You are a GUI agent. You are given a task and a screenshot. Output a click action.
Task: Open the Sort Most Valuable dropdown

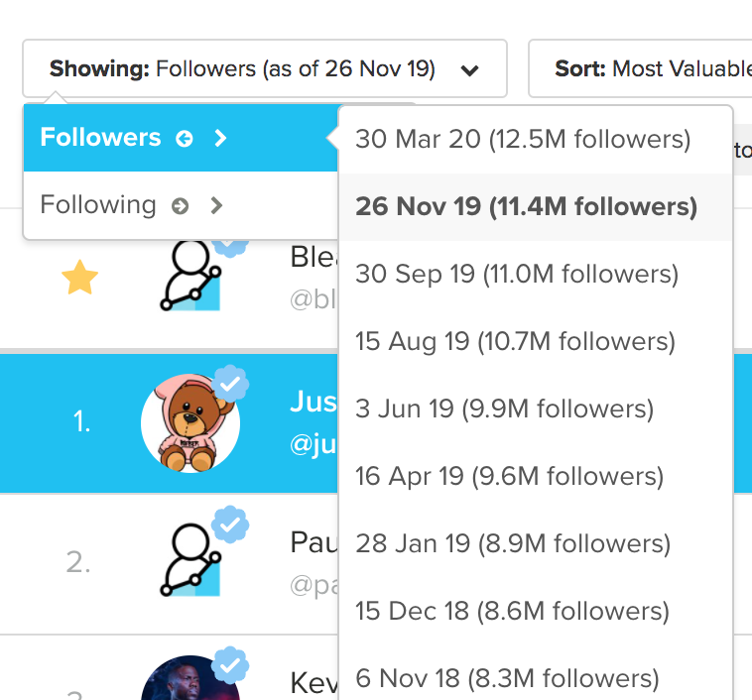(x=640, y=68)
